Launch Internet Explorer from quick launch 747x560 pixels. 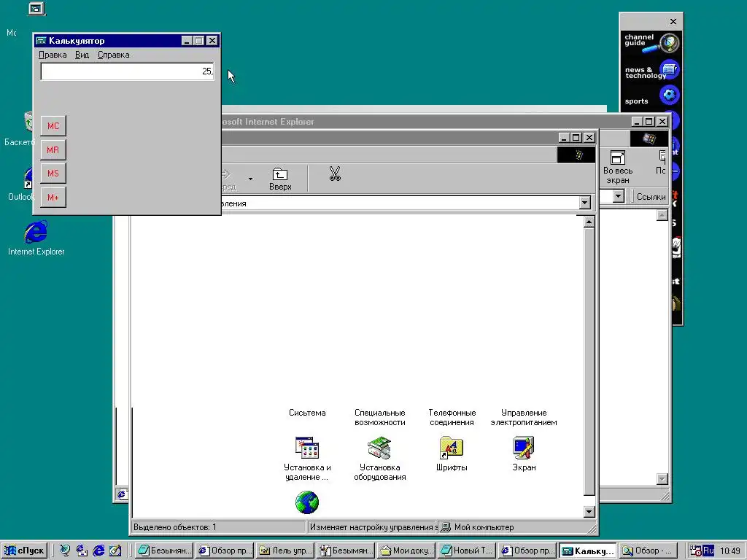tap(98, 551)
